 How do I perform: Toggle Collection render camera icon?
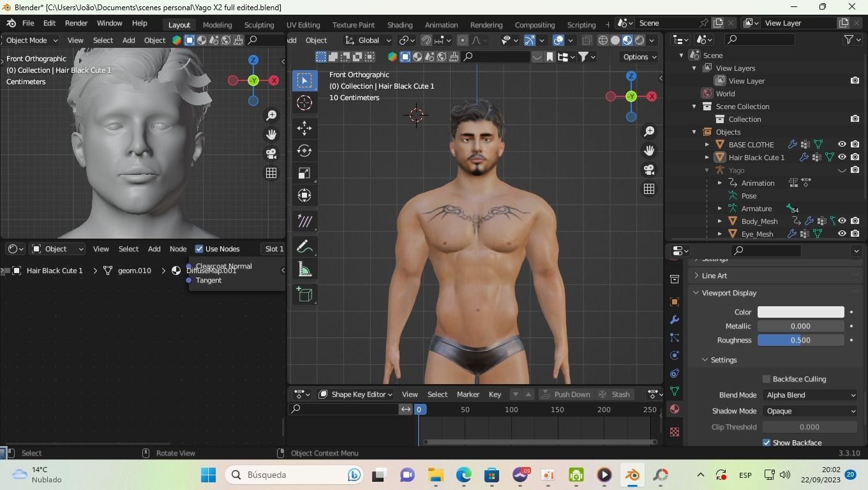pyautogui.click(x=855, y=119)
